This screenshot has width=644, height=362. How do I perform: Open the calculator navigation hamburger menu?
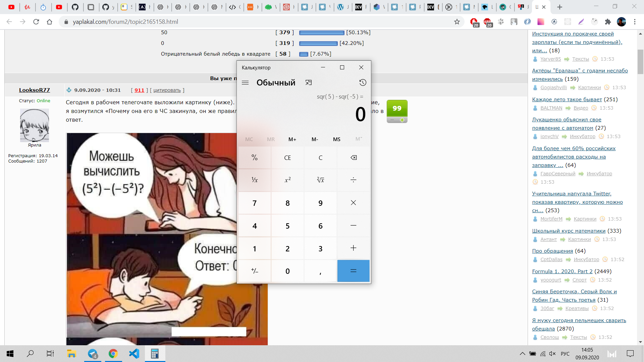[x=245, y=82]
